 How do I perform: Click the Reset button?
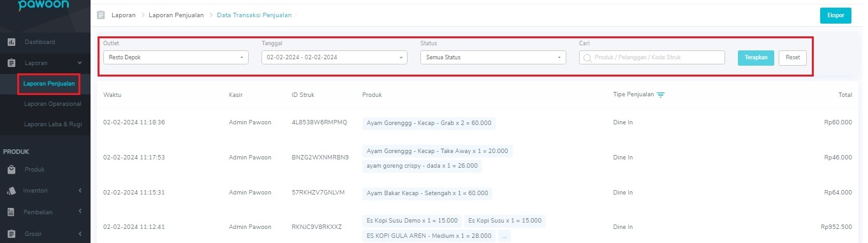tap(793, 57)
